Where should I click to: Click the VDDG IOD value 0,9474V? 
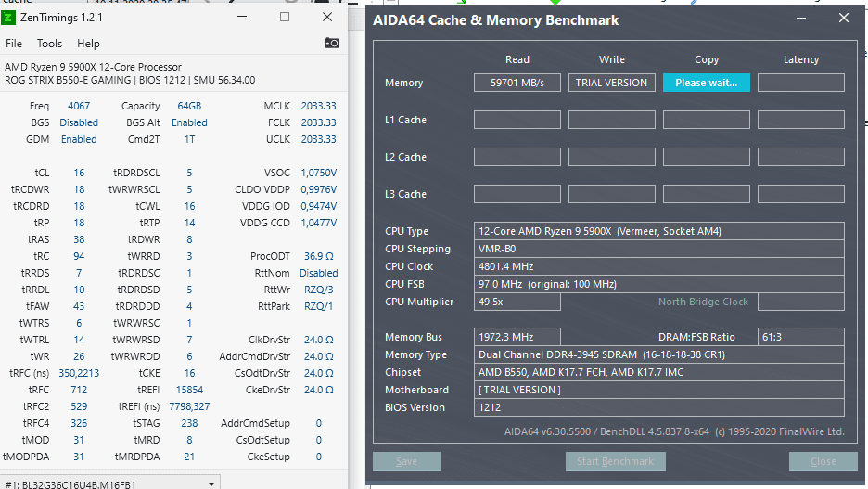pyautogui.click(x=318, y=206)
